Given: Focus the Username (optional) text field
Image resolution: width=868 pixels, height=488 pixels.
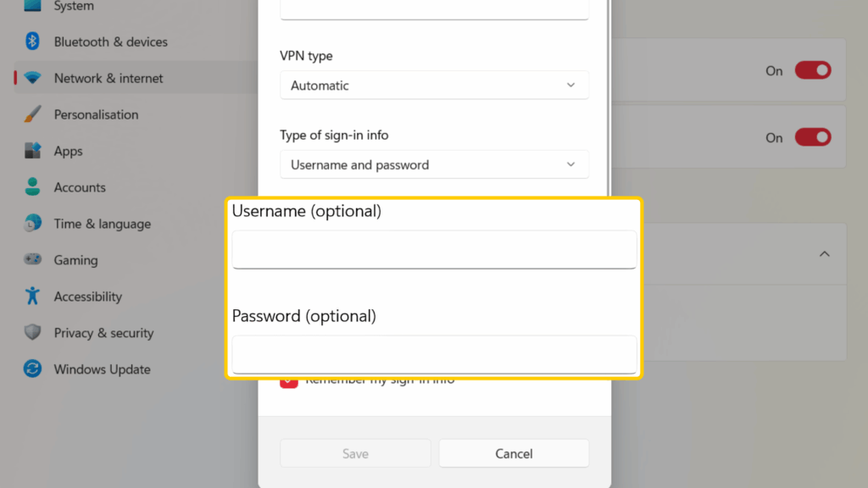Looking at the screenshot, I should [434, 249].
